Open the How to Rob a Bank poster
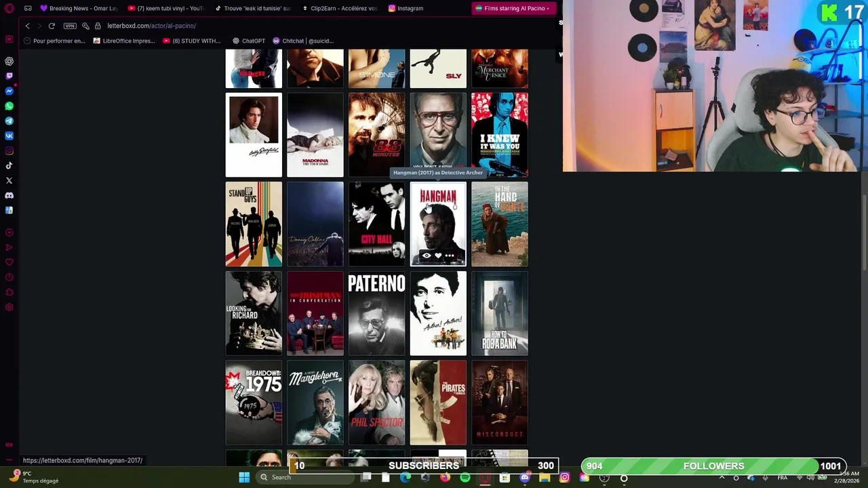The width and height of the screenshot is (868, 488). 500,313
